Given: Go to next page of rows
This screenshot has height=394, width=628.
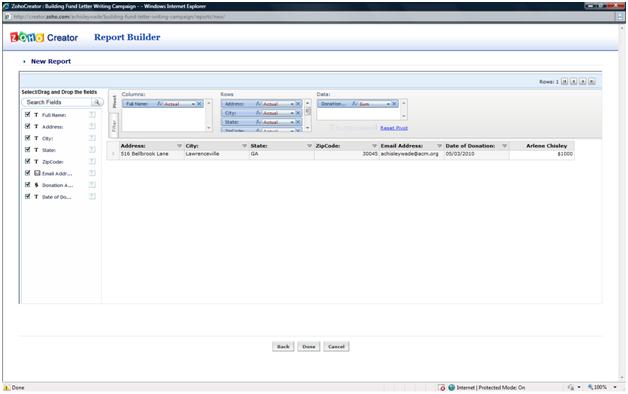Looking at the screenshot, I should click(x=583, y=81).
